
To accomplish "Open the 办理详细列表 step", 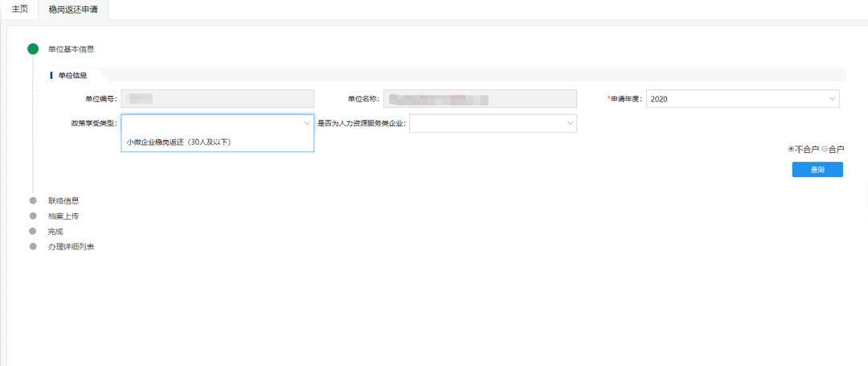I will coord(71,246).
